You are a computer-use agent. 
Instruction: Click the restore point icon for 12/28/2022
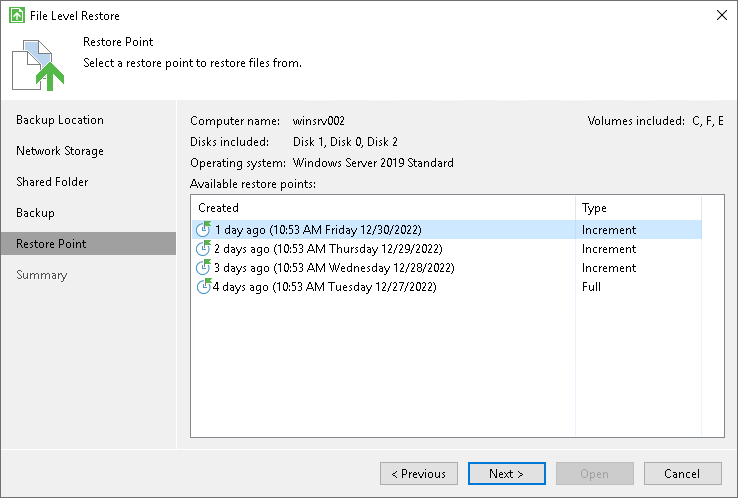point(203,267)
